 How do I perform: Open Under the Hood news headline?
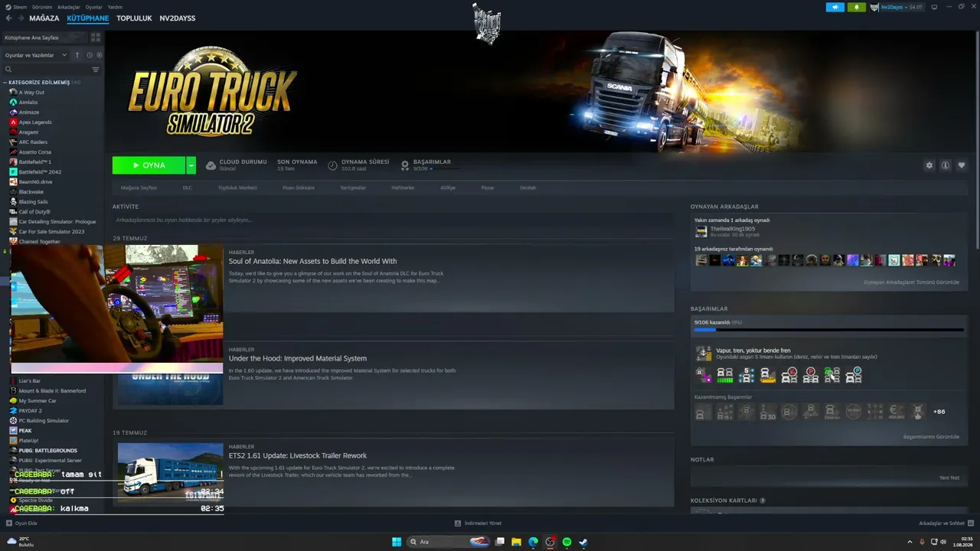point(298,358)
